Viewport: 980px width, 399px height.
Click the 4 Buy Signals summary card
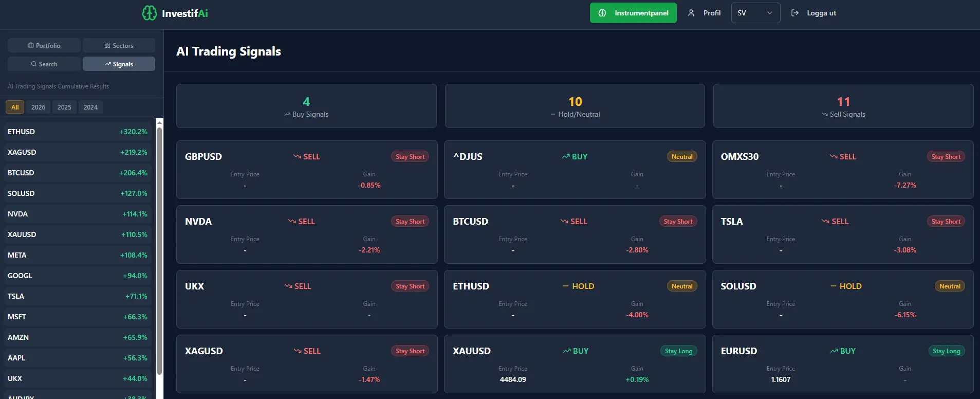click(x=306, y=106)
